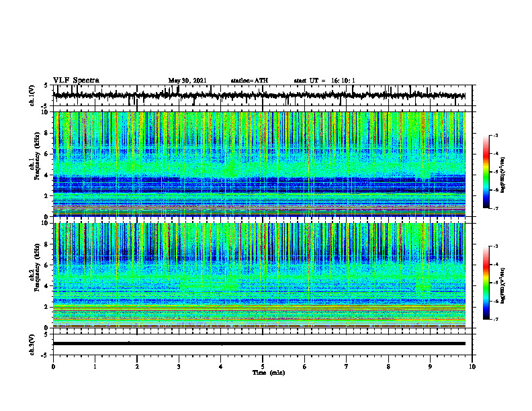This screenshot has width=532, height=411.
Task: Click time axis tick label "6"
Action: (305, 366)
